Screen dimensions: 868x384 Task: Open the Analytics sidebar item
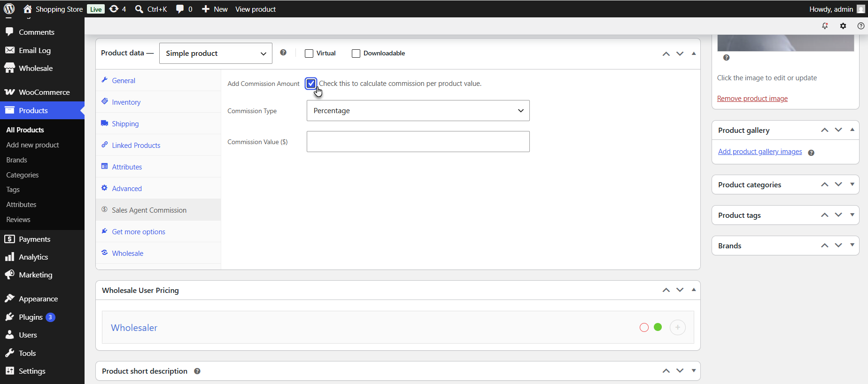click(x=42, y=257)
